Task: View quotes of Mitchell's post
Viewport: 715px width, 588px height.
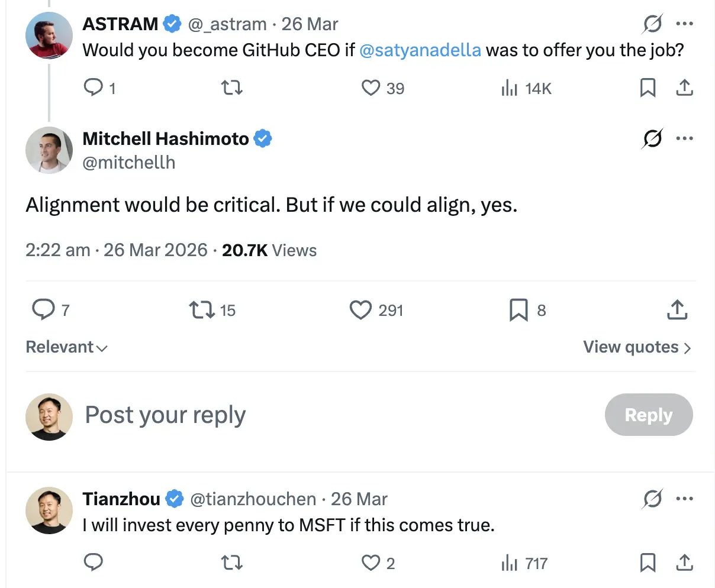Action: pos(636,347)
